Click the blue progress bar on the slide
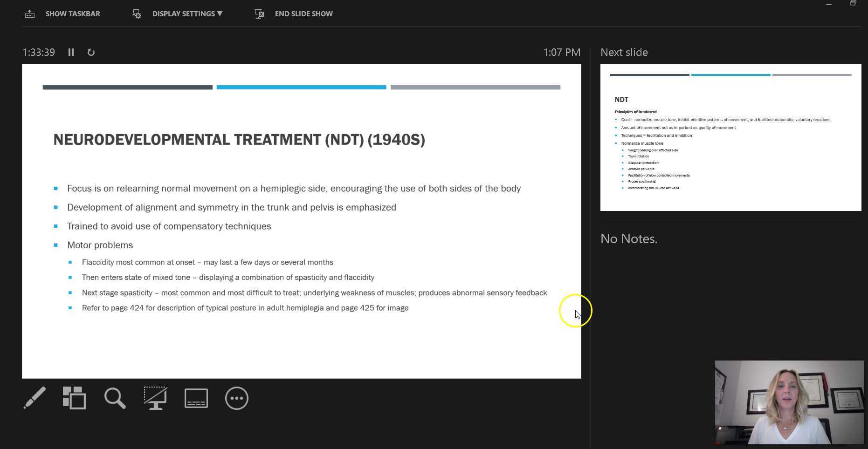The height and width of the screenshot is (449, 868). (x=301, y=87)
